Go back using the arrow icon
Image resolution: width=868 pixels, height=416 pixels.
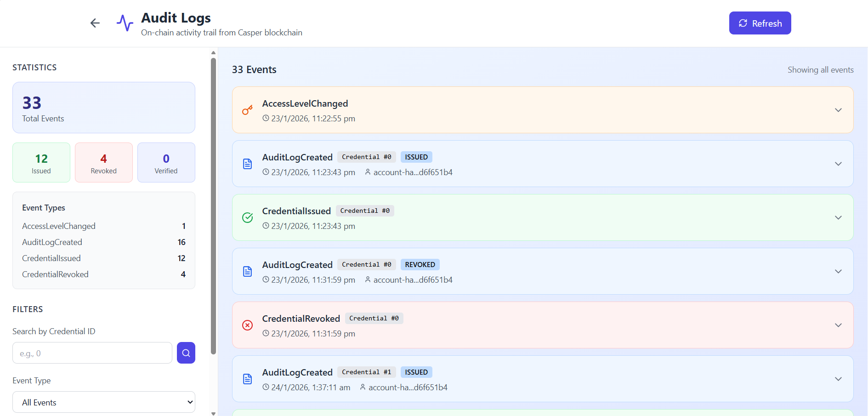pyautogui.click(x=95, y=23)
